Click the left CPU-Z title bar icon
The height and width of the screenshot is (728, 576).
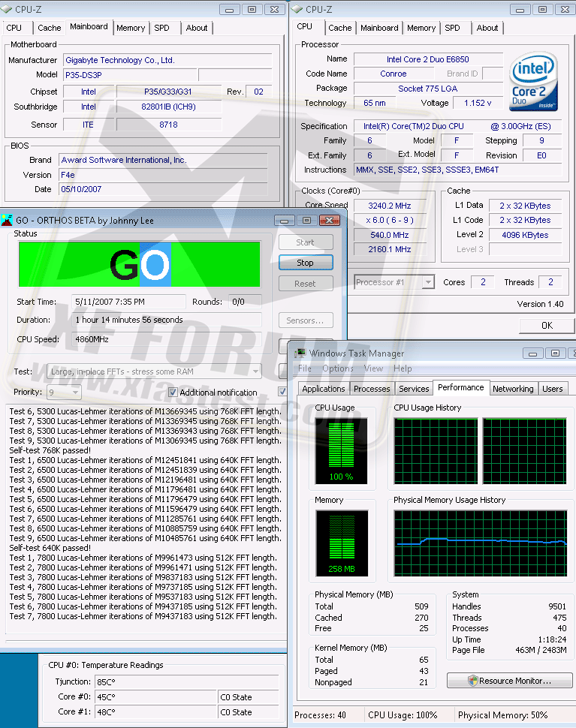coord(7,9)
